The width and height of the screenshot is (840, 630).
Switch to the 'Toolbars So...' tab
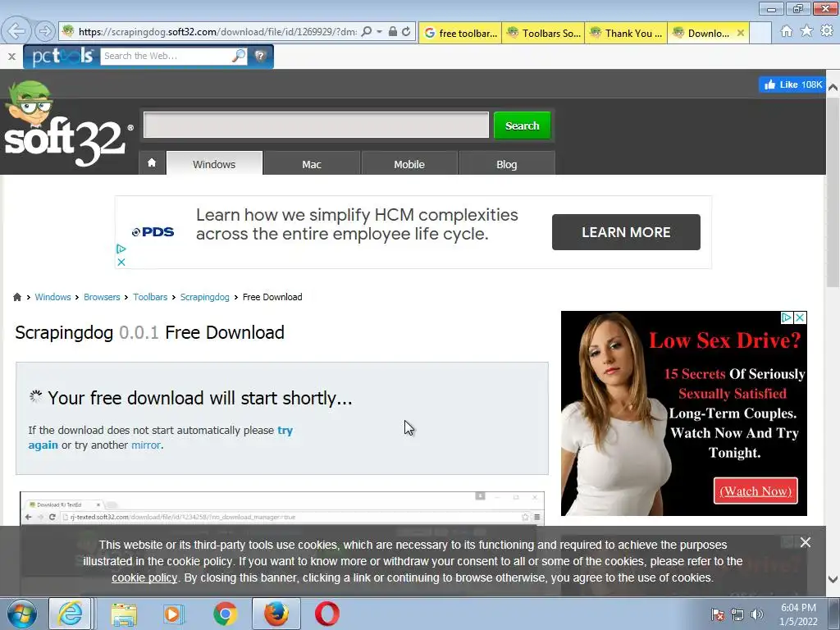(x=544, y=33)
